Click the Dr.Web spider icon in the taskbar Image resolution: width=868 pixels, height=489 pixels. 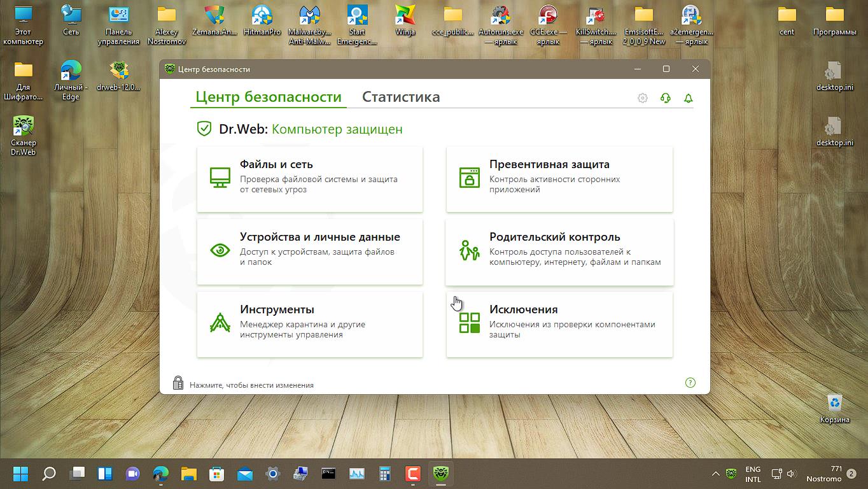pyautogui.click(x=440, y=474)
